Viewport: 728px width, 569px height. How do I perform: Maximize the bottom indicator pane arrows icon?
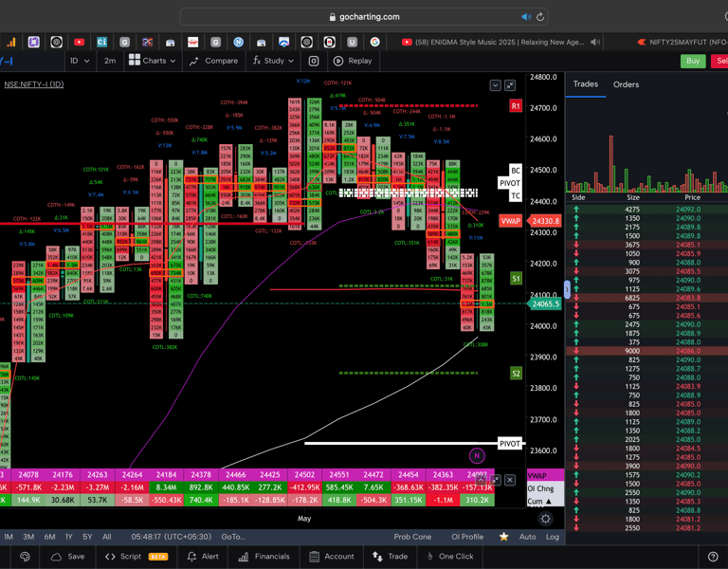[496, 480]
